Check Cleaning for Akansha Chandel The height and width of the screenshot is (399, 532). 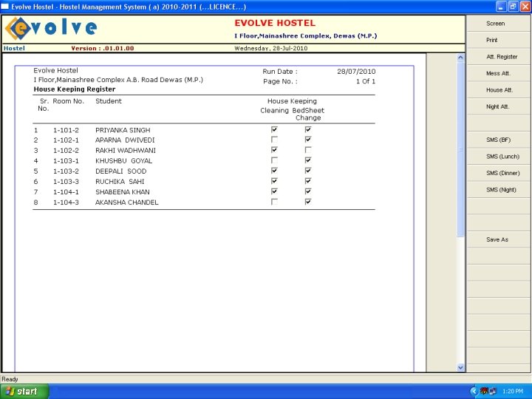click(274, 202)
